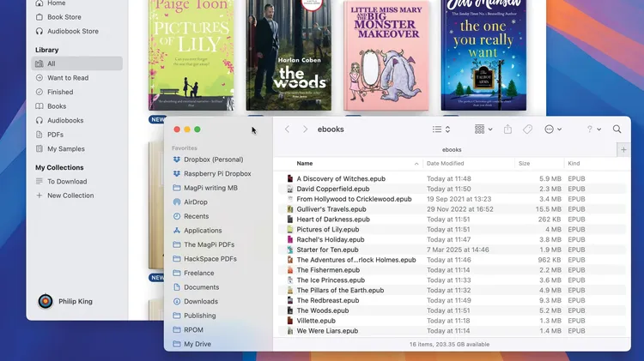Select Villette.epub file
644x361 pixels.
(x=452, y=321)
